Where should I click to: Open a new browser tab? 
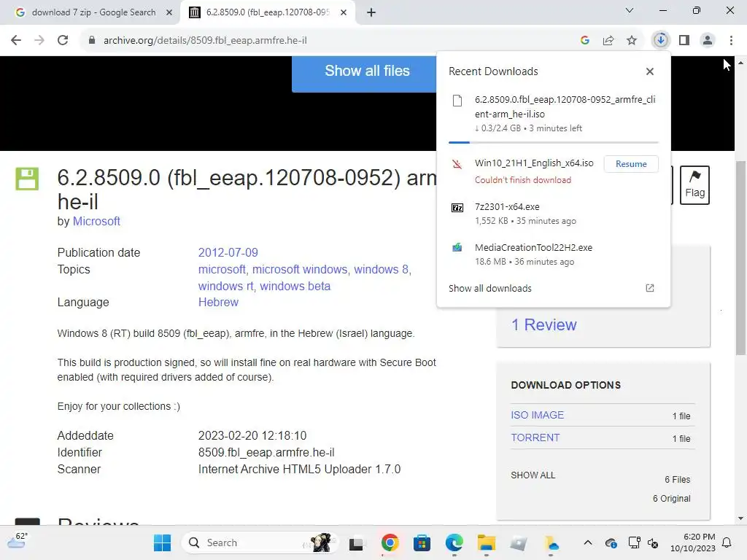click(x=371, y=12)
